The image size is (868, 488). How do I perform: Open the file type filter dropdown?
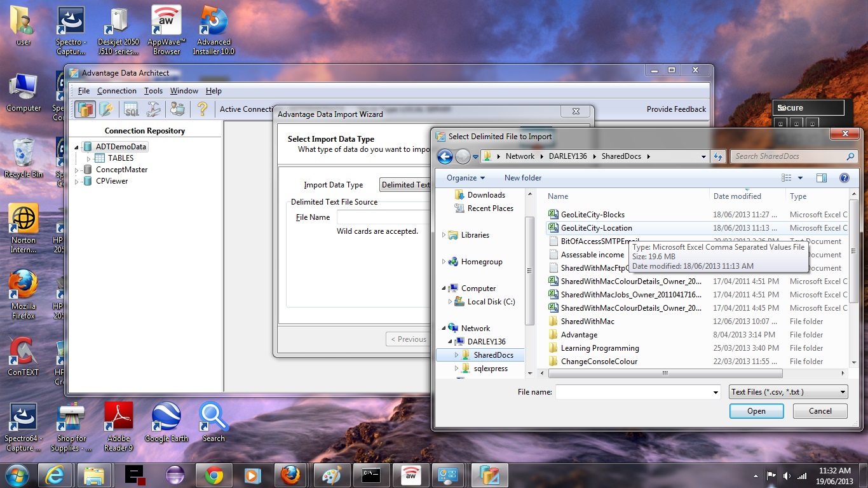click(788, 392)
